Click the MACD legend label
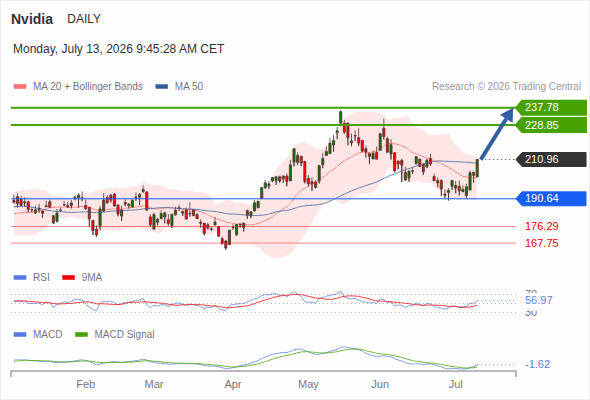The height and width of the screenshot is (400, 590). click(48, 335)
